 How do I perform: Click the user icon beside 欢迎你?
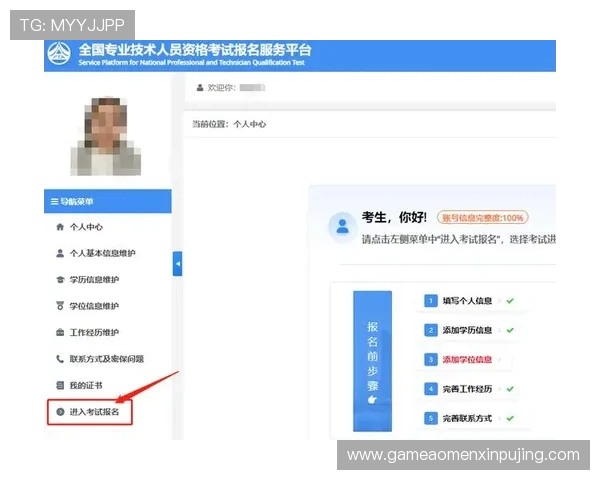[200, 88]
